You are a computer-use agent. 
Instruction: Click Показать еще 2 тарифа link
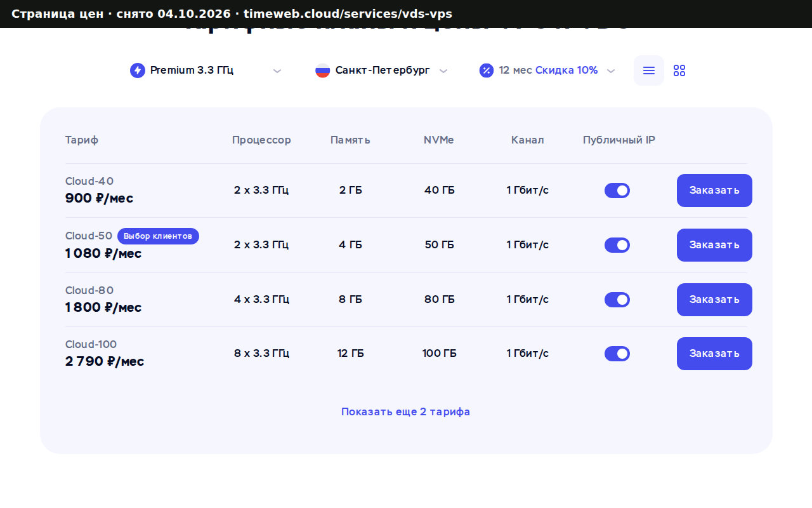pyautogui.click(x=406, y=411)
